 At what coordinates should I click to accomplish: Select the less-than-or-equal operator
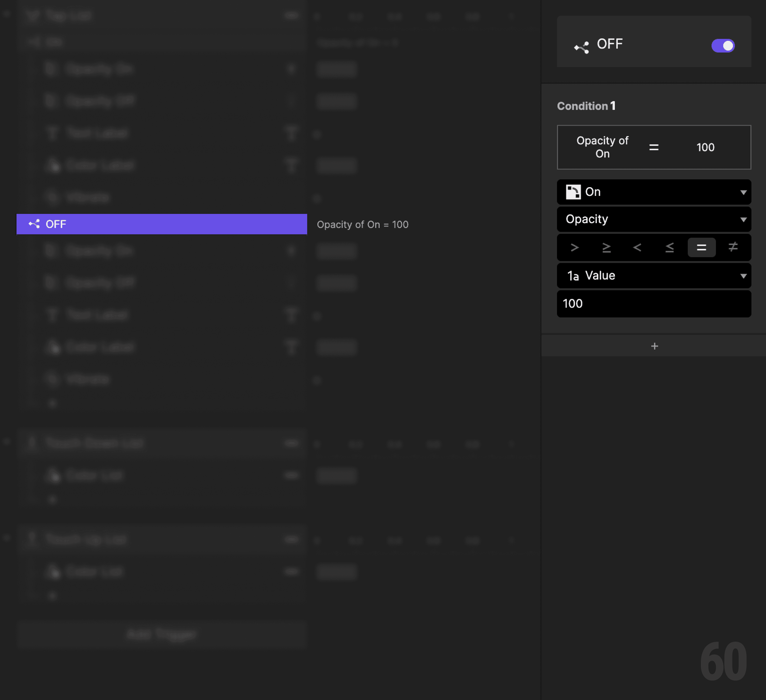tap(670, 247)
